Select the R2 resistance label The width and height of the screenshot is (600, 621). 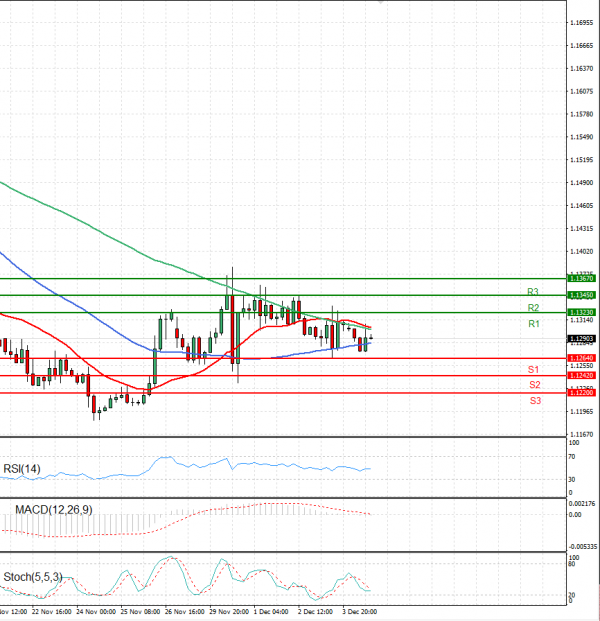(534, 307)
